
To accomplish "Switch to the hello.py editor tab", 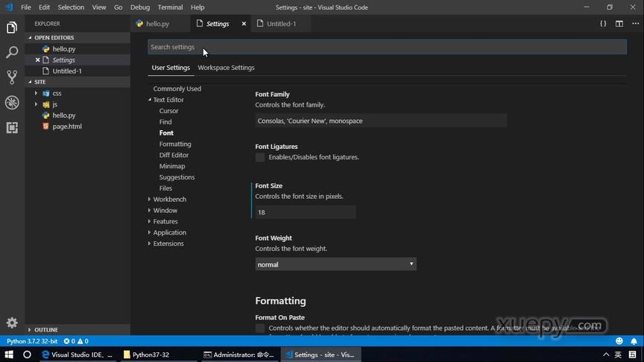I will point(160,24).
